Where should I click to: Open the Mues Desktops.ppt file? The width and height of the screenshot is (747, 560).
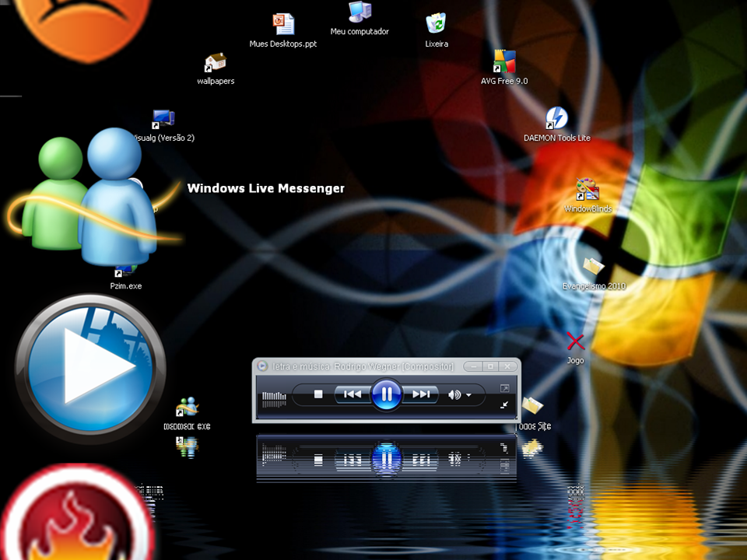tap(283, 25)
